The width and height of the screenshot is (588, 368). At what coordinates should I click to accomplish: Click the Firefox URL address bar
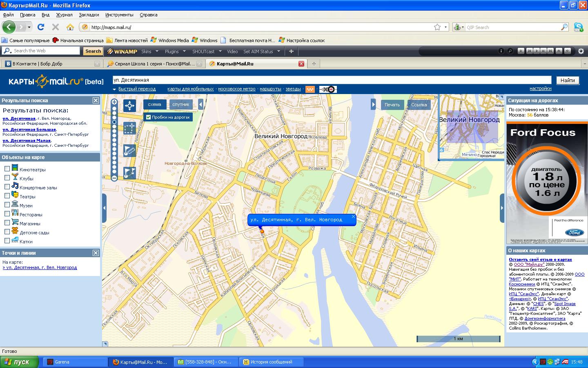click(261, 27)
